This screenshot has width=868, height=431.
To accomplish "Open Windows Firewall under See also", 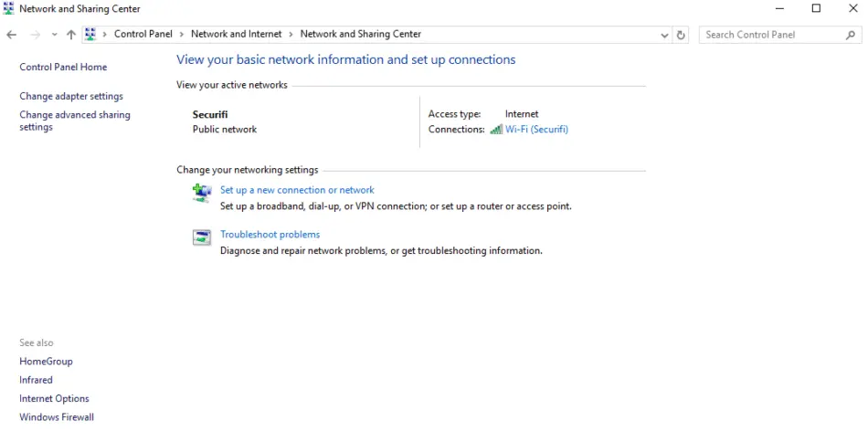I will tap(57, 417).
